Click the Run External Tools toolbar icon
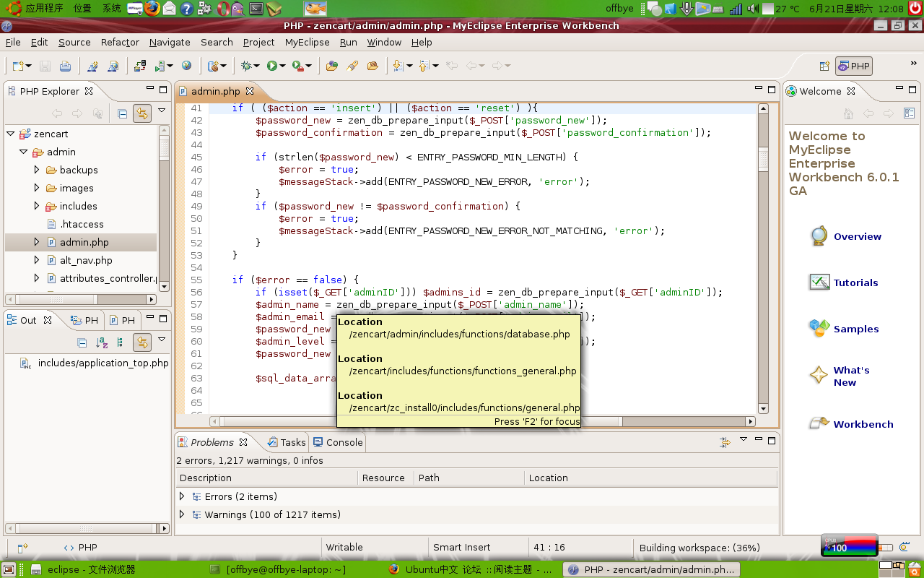 (298, 66)
